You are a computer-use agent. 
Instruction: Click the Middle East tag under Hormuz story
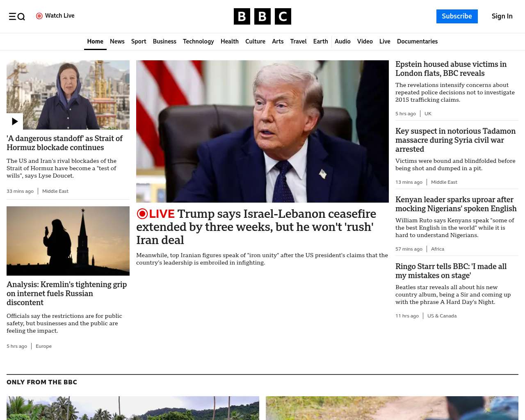[x=55, y=191]
